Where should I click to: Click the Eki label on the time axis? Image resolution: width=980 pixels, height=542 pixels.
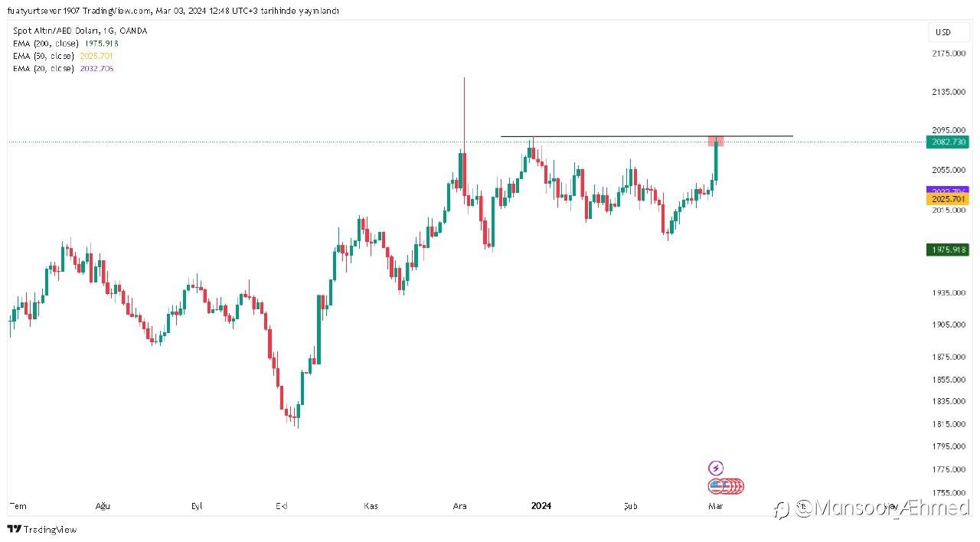pyautogui.click(x=283, y=506)
